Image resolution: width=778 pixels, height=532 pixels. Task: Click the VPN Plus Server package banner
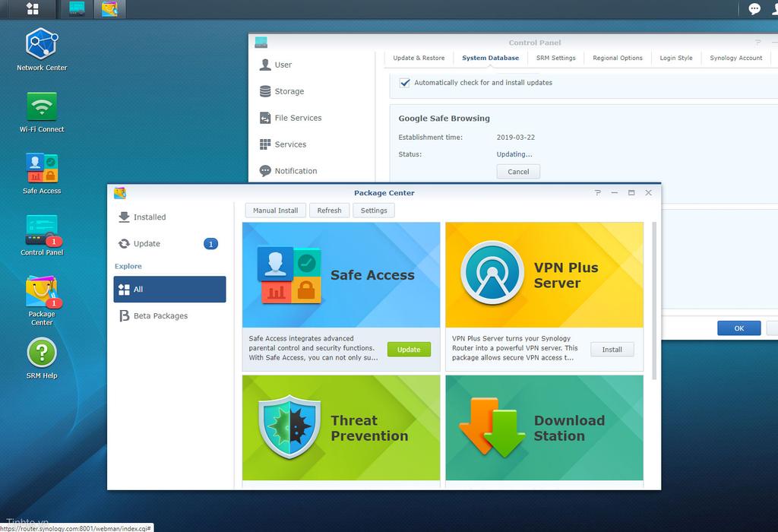pyautogui.click(x=544, y=275)
